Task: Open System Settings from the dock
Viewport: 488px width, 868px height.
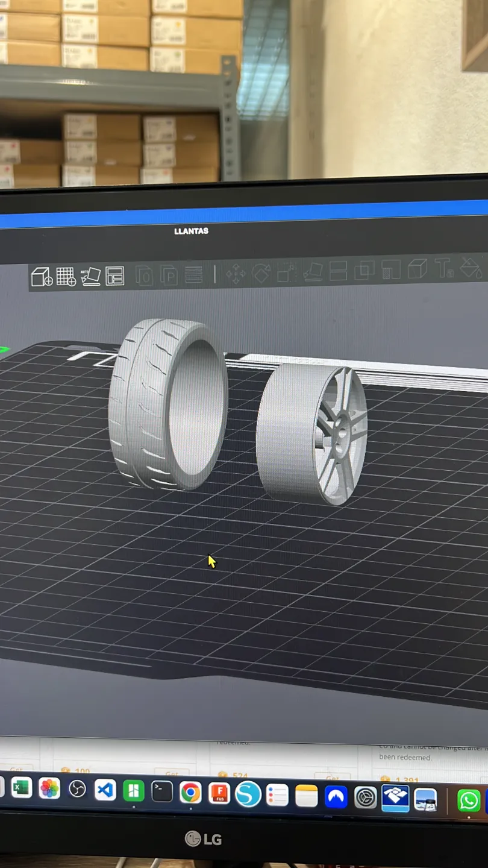Action: click(366, 798)
